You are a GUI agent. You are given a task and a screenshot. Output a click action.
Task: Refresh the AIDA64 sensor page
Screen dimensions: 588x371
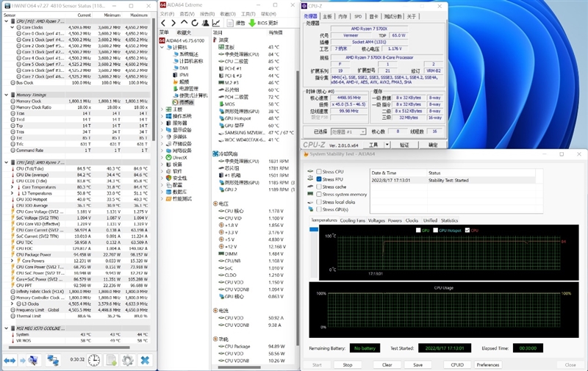194,24
